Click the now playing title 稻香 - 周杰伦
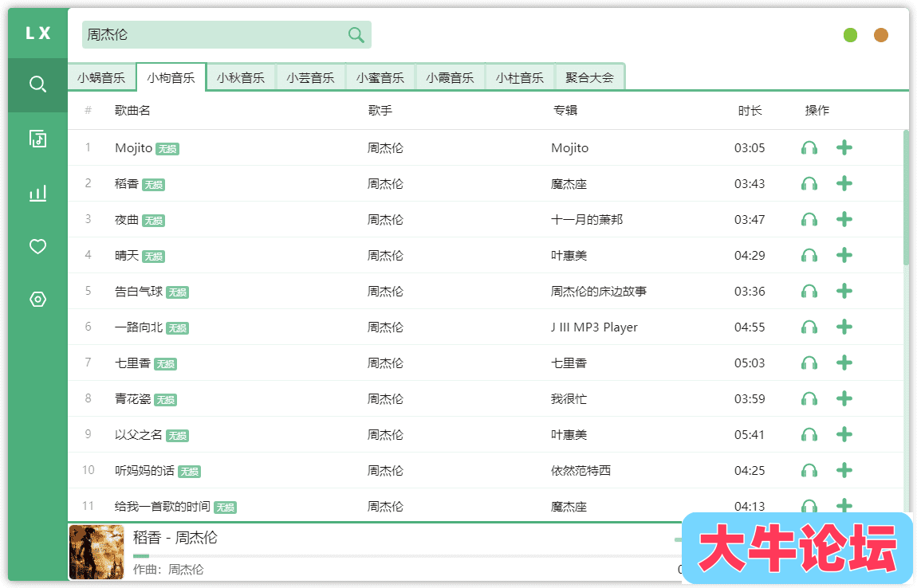The height and width of the screenshot is (588, 917). coord(175,537)
